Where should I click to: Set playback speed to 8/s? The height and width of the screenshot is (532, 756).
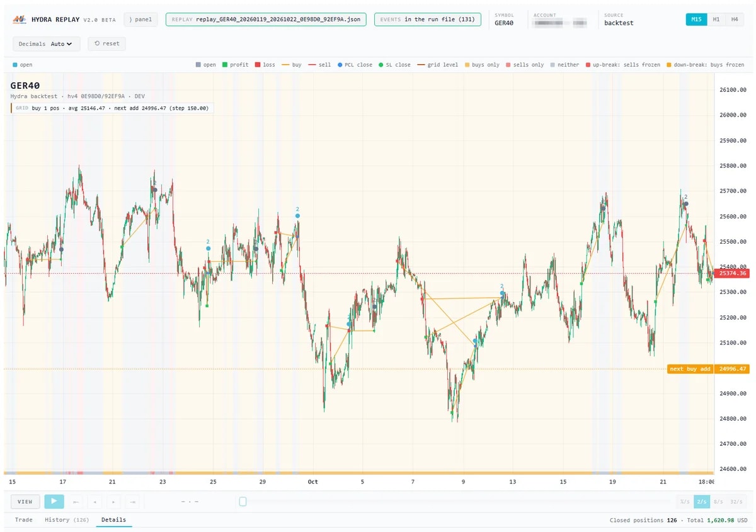click(718, 502)
